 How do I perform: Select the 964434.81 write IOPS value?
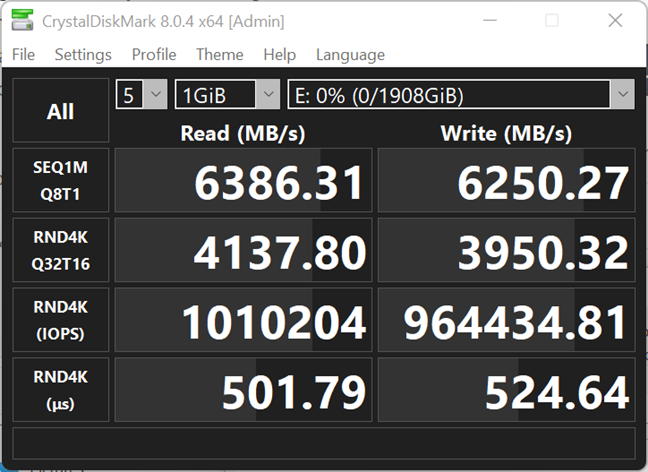[507, 320]
